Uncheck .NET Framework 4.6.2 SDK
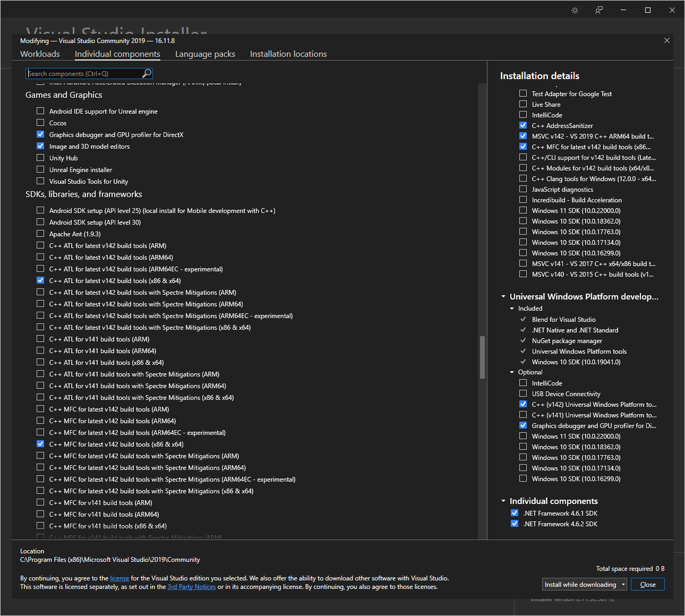 pos(515,524)
